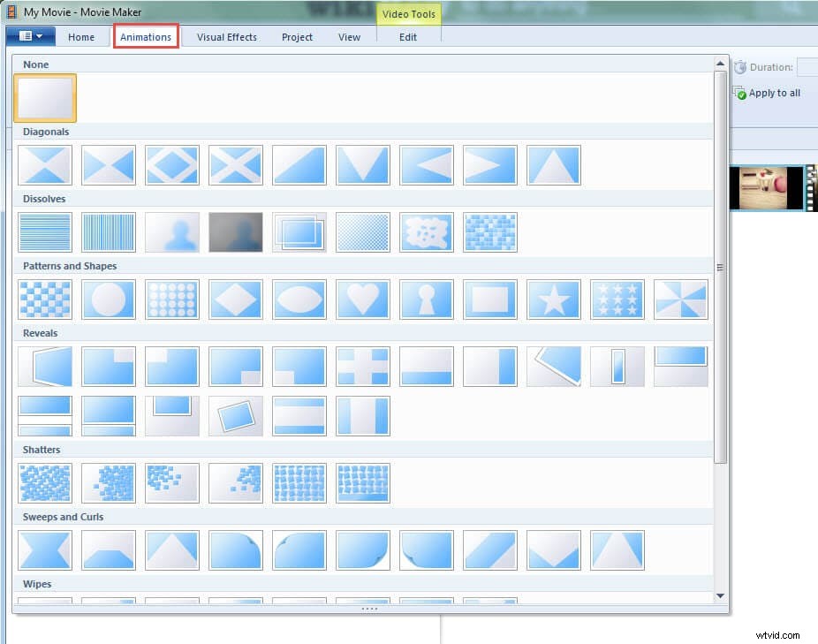
Task: Expand more transitions with the down arrow
Action: (x=720, y=597)
